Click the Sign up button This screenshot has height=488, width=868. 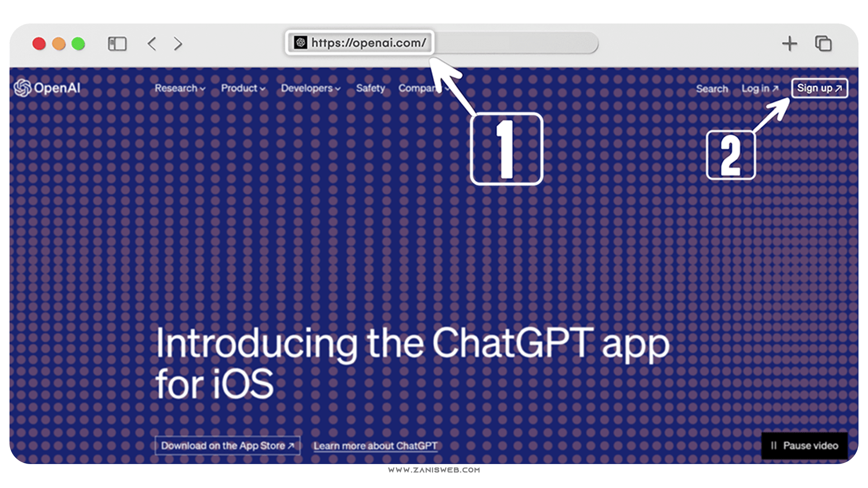[x=819, y=88]
